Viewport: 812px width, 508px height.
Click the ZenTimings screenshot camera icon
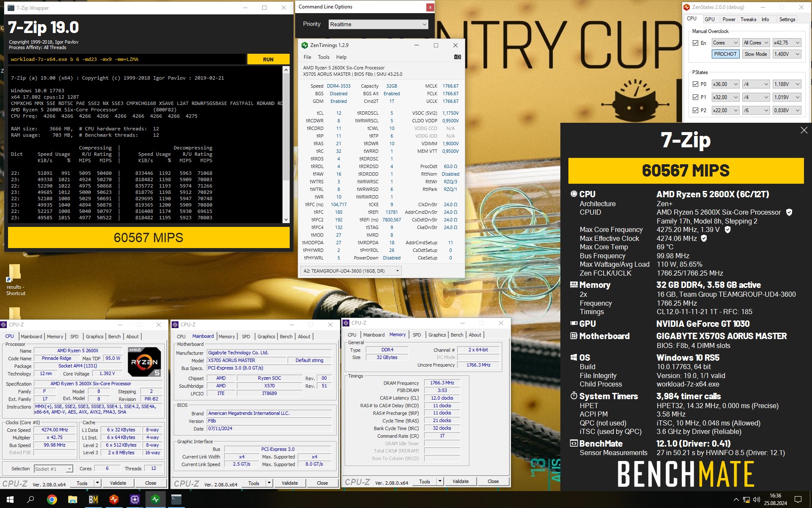coord(457,57)
